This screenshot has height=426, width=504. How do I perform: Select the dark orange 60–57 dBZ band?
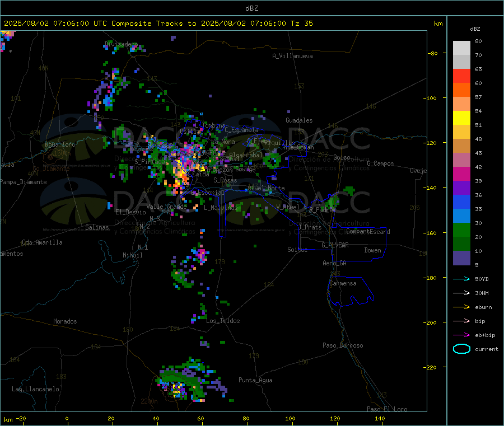coord(461,90)
